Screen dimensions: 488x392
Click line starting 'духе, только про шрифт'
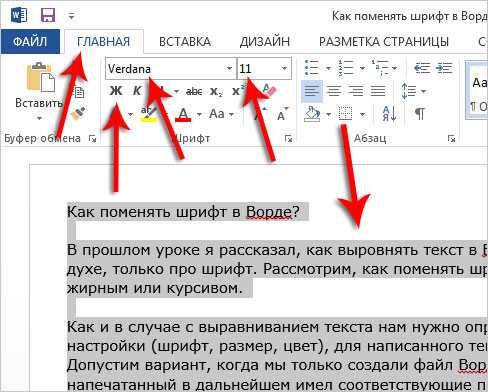(x=277, y=269)
